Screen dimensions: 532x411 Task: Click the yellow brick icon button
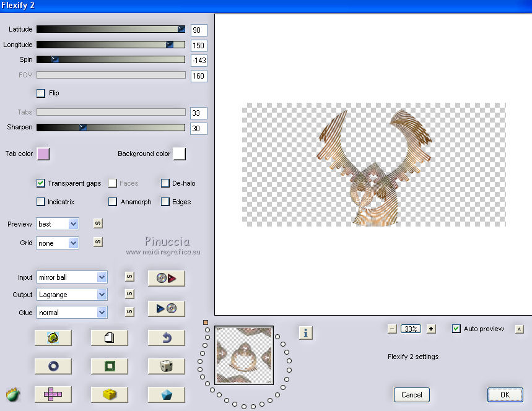tap(109, 395)
